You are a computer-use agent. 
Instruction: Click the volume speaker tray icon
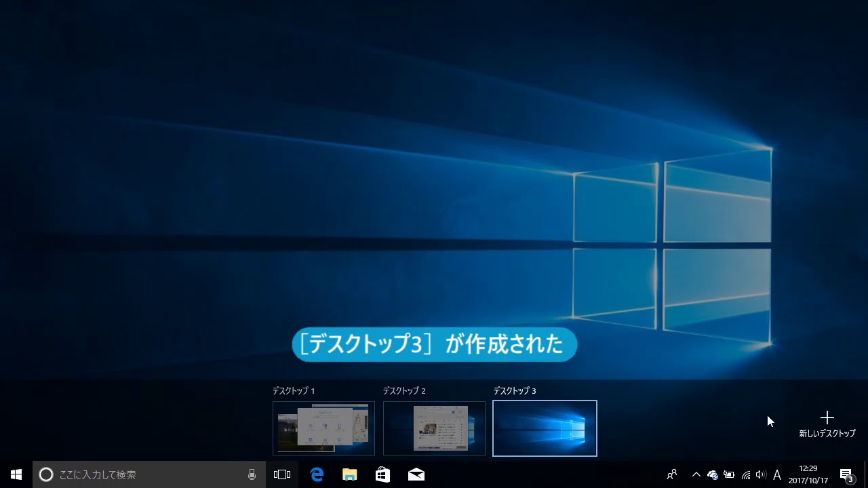761,474
